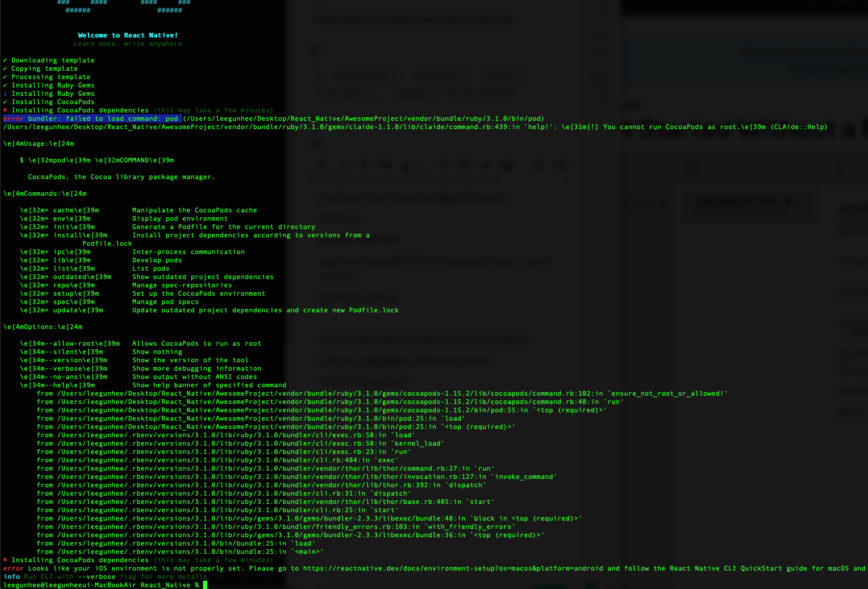Click the 'Processing template' status line
868x589 pixels.
click(x=47, y=77)
